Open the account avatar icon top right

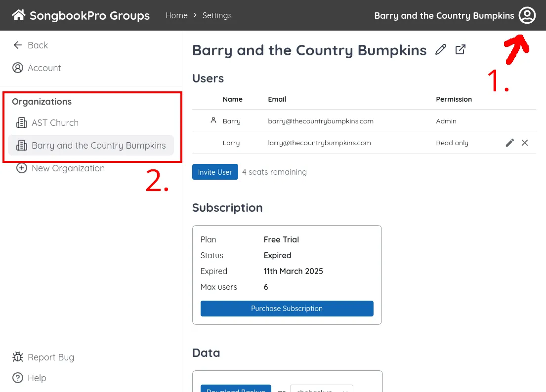527,15
